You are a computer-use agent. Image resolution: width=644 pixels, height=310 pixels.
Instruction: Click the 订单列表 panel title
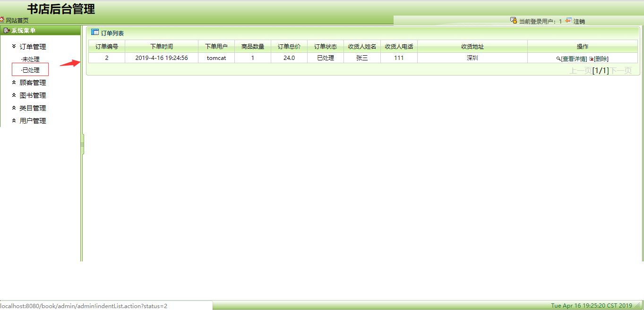[x=112, y=33]
